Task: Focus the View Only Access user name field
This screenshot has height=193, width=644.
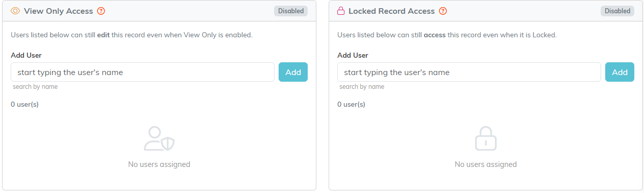Action: point(142,72)
